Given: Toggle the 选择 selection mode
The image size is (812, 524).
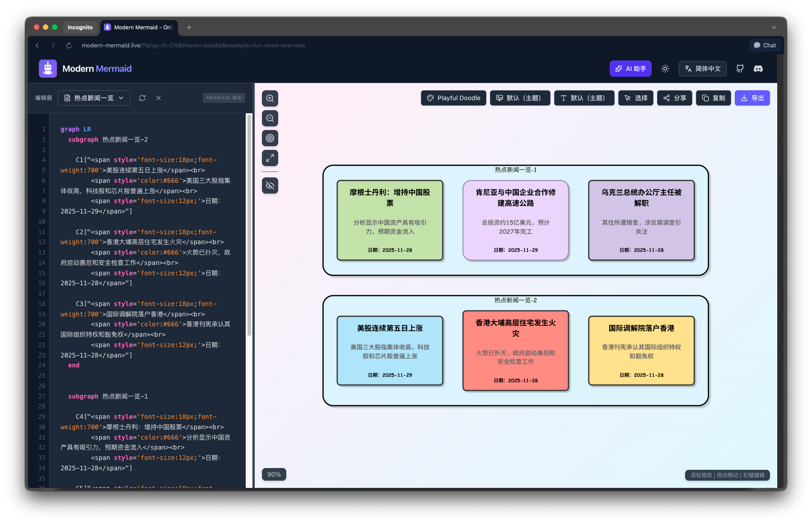Looking at the screenshot, I should (635, 98).
